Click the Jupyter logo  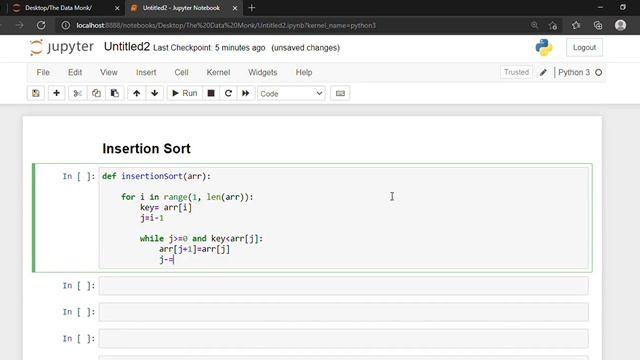click(x=62, y=47)
